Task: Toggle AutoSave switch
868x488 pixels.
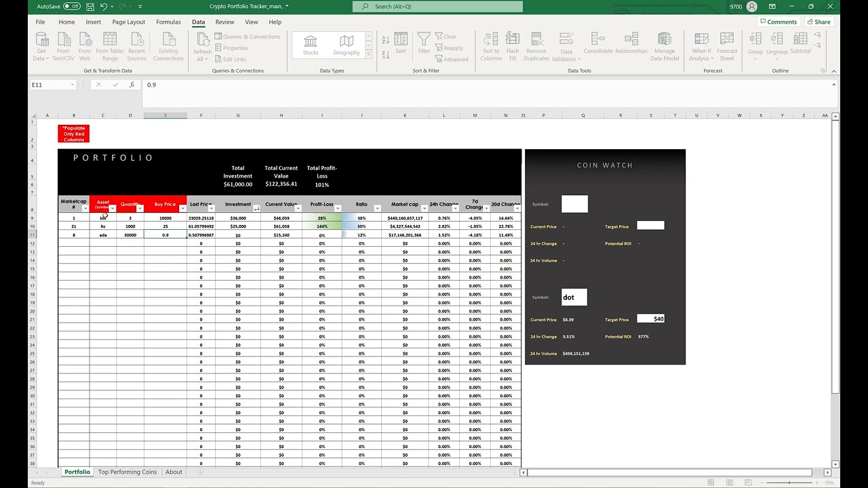Action: coord(71,6)
